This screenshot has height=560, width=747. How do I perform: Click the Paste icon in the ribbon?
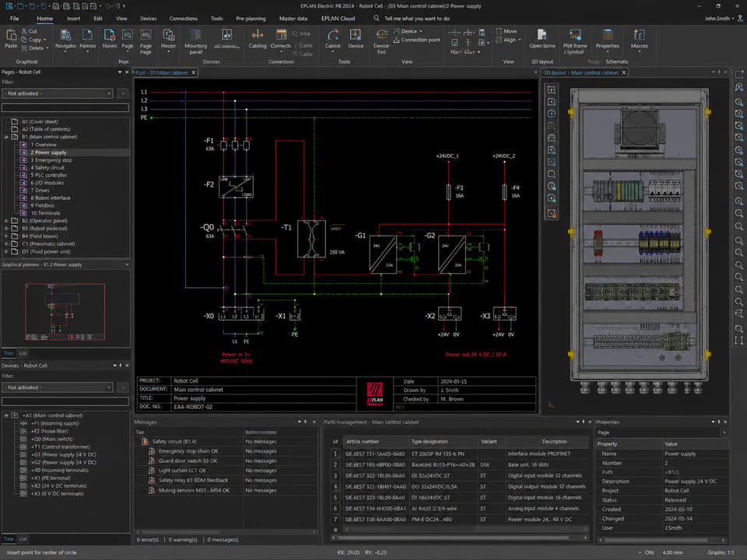pos(10,35)
